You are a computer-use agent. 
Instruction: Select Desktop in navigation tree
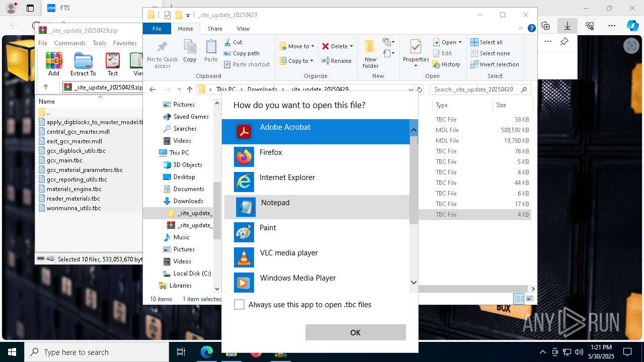[x=179, y=177]
